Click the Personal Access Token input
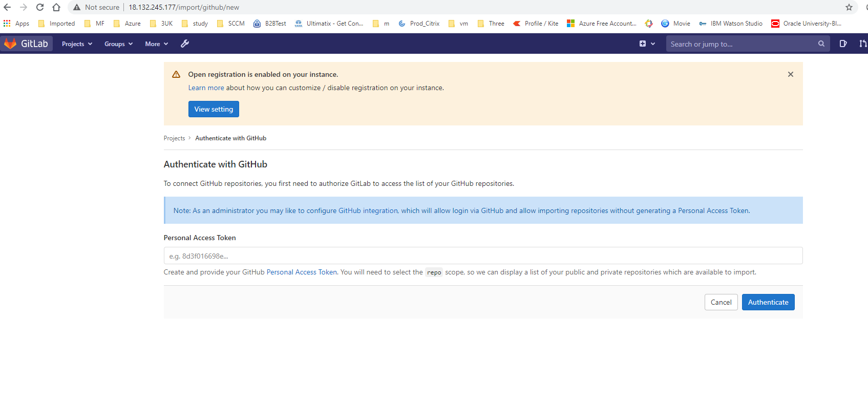The height and width of the screenshot is (403, 868). point(483,256)
